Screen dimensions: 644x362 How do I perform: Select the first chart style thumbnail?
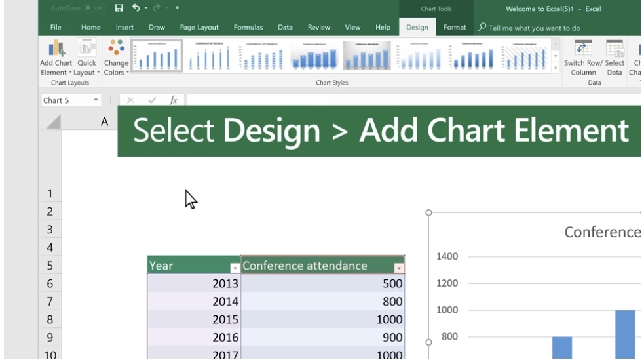[x=157, y=56]
